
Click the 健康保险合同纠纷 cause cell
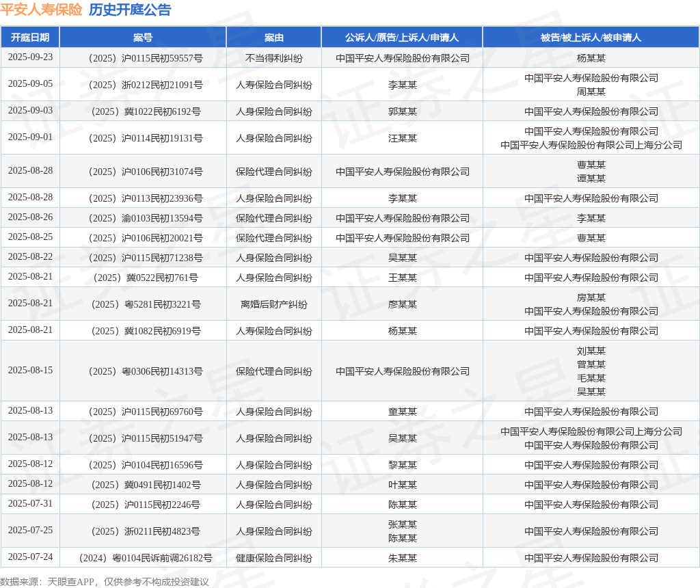pos(273,558)
